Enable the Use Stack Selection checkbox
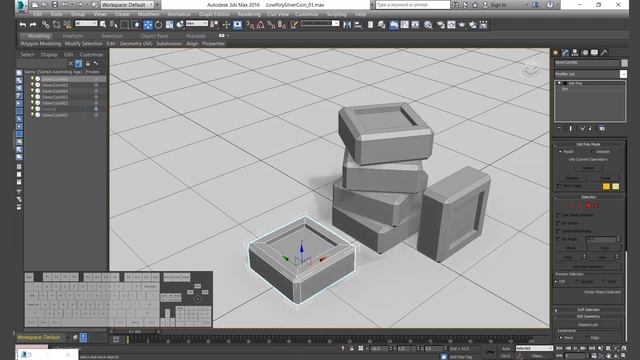 click(559, 215)
